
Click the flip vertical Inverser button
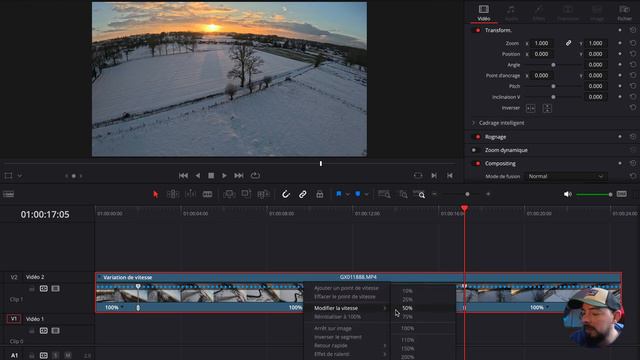[x=547, y=108]
